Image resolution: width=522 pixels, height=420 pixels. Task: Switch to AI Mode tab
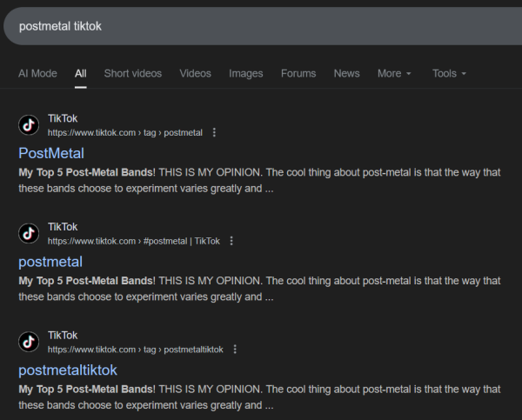coord(37,74)
